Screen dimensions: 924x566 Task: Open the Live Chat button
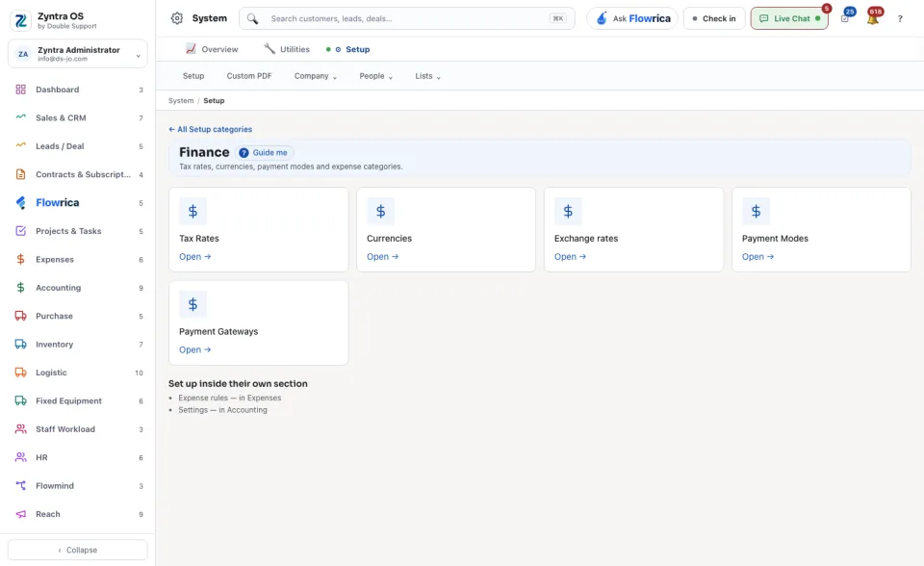pyautogui.click(x=789, y=18)
